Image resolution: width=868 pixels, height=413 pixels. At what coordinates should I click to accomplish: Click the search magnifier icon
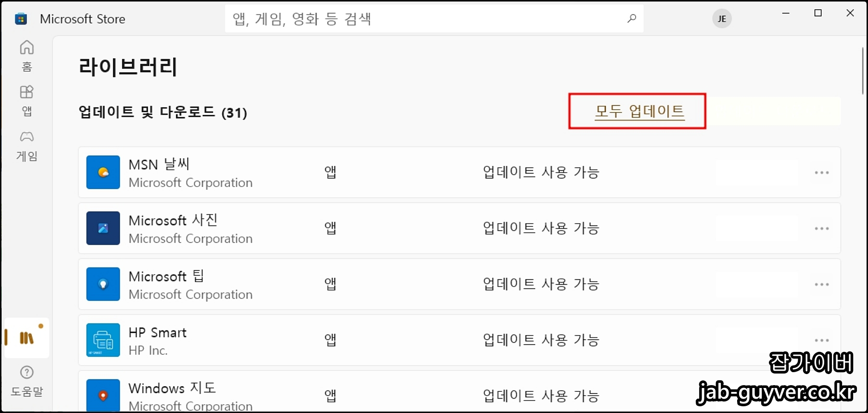[x=631, y=19]
